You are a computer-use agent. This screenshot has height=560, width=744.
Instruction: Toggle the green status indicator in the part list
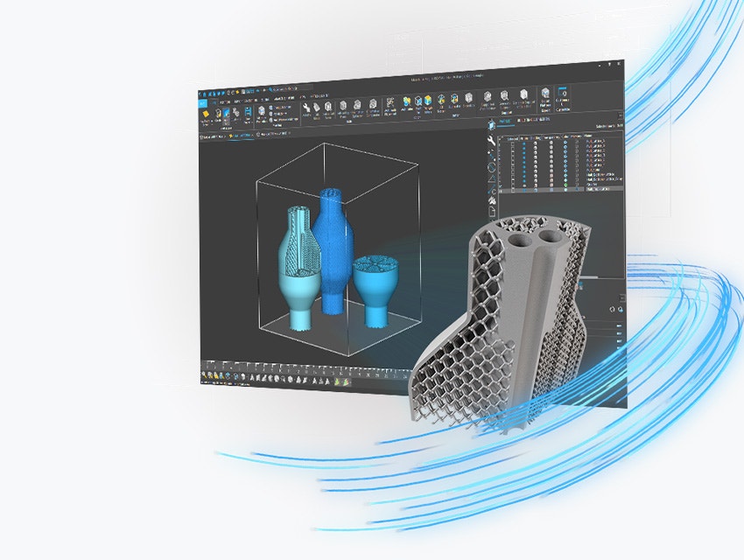pyautogui.click(x=565, y=185)
